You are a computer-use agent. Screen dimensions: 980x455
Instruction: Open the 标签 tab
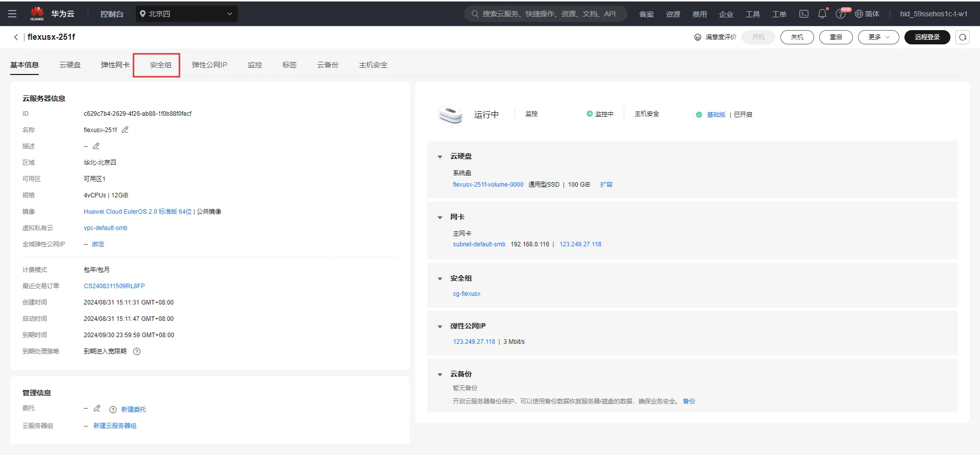pyautogui.click(x=289, y=65)
